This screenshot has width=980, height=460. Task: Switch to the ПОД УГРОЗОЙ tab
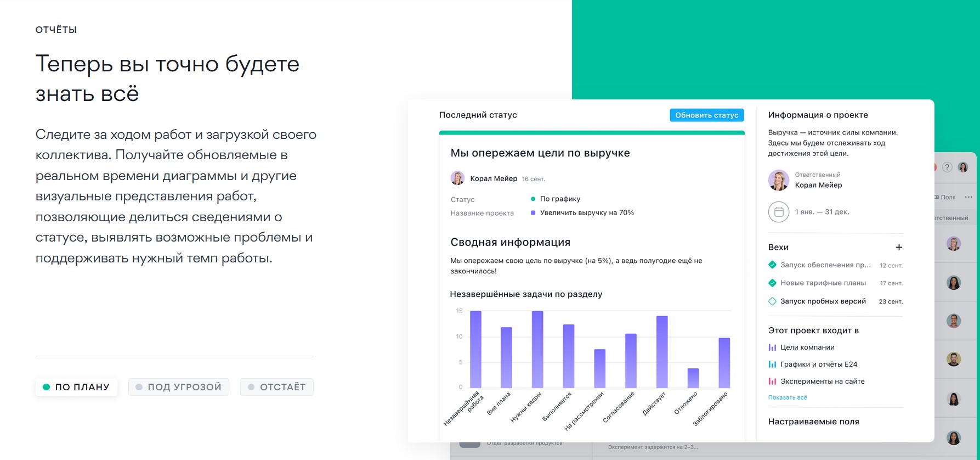pyautogui.click(x=178, y=387)
